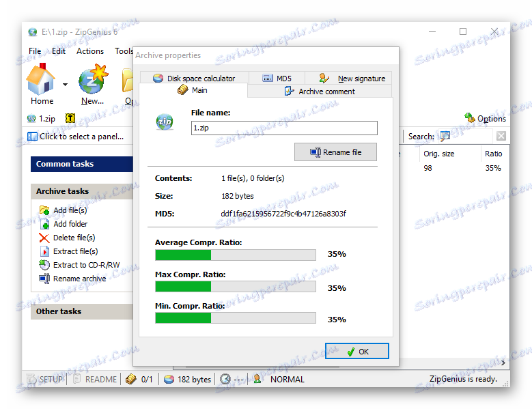Click the Add file(s) link
The width and height of the screenshot is (532, 409).
(70, 210)
